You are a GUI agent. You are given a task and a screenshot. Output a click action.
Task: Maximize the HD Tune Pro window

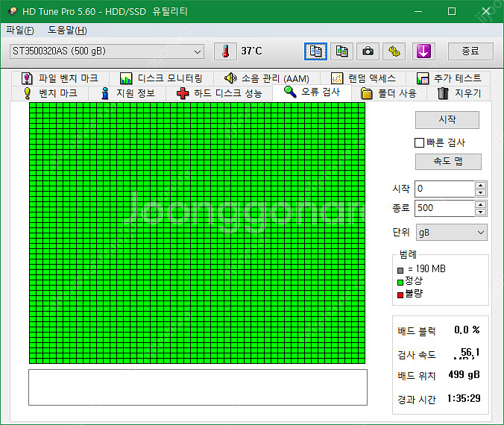click(x=452, y=12)
